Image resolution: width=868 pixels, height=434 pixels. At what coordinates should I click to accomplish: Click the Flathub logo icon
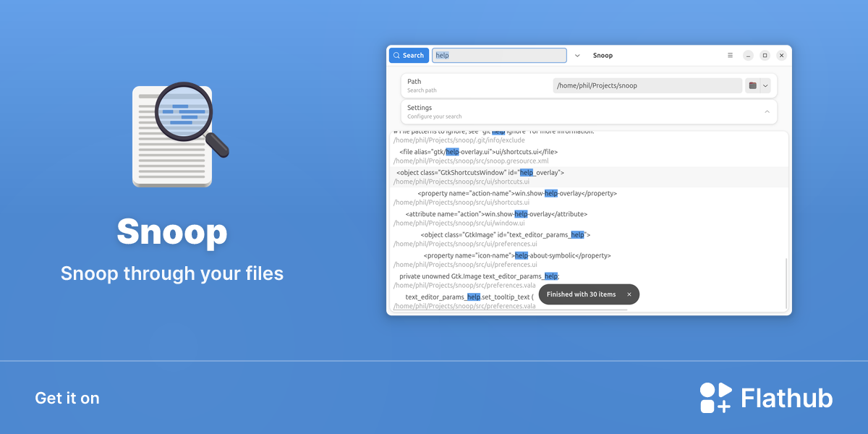click(x=716, y=398)
